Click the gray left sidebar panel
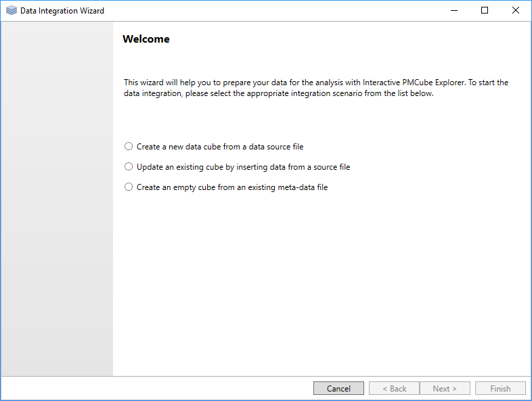532x401 pixels. click(57, 203)
